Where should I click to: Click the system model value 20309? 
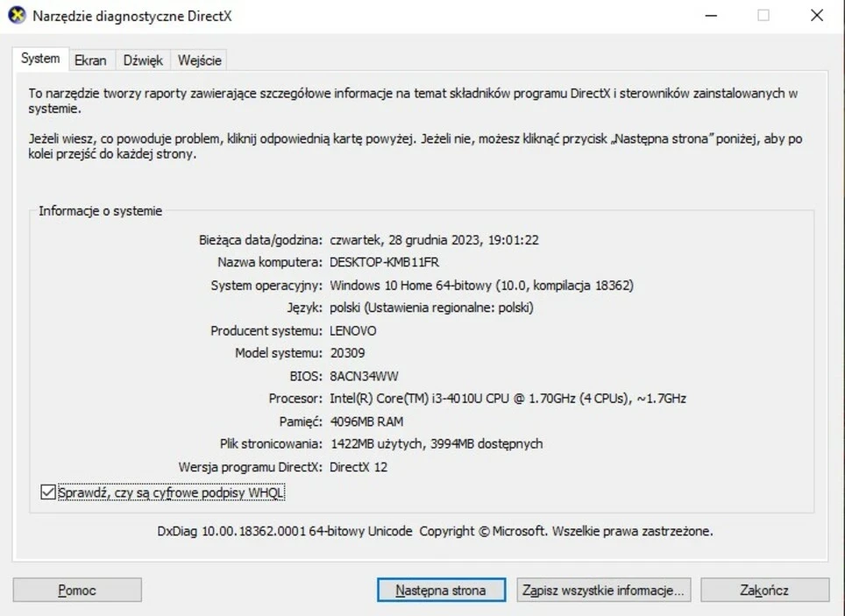(x=347, y=353)
